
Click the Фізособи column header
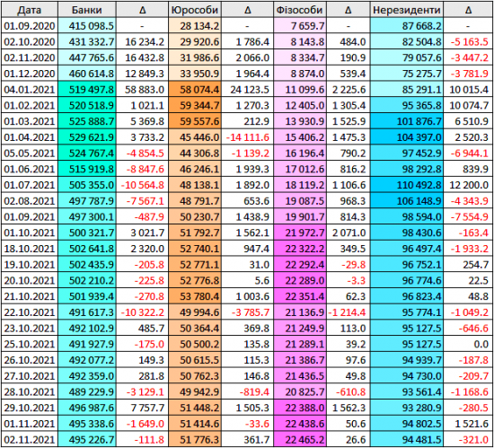click(x=300, y=10)
